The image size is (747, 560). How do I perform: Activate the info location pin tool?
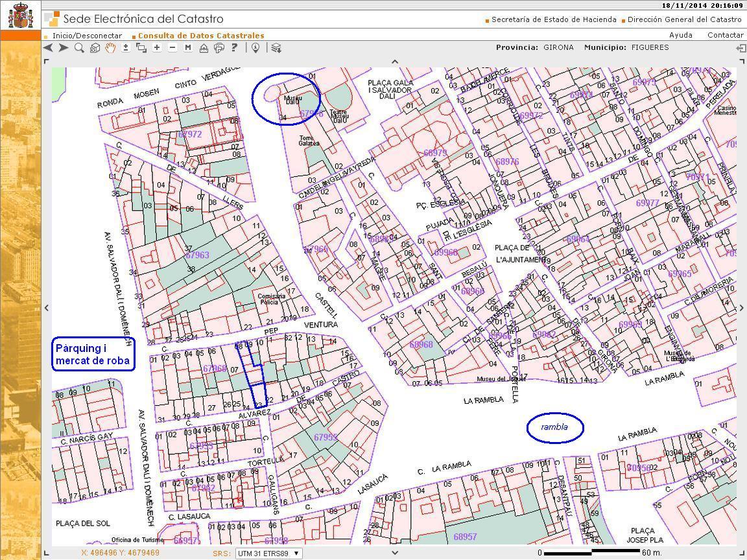(x=255, y=48)
